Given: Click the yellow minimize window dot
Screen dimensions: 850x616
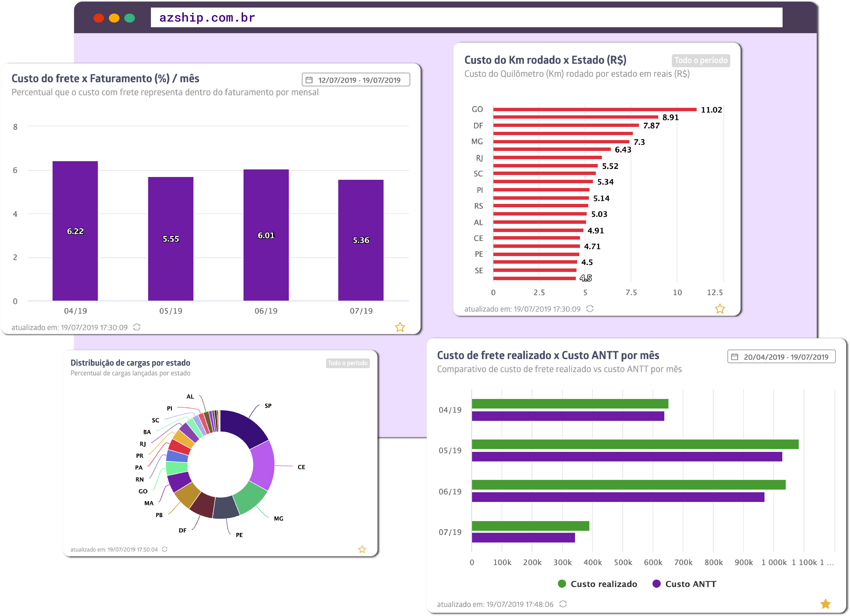Looking at the screenshot, I should pyautogui.click(x=114, y=18).
